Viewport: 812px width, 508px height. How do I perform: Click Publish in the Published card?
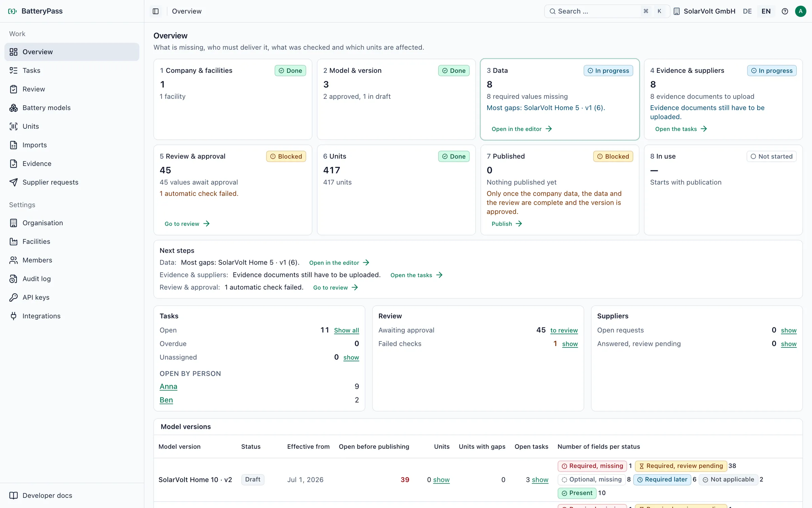tap(506, 224)
